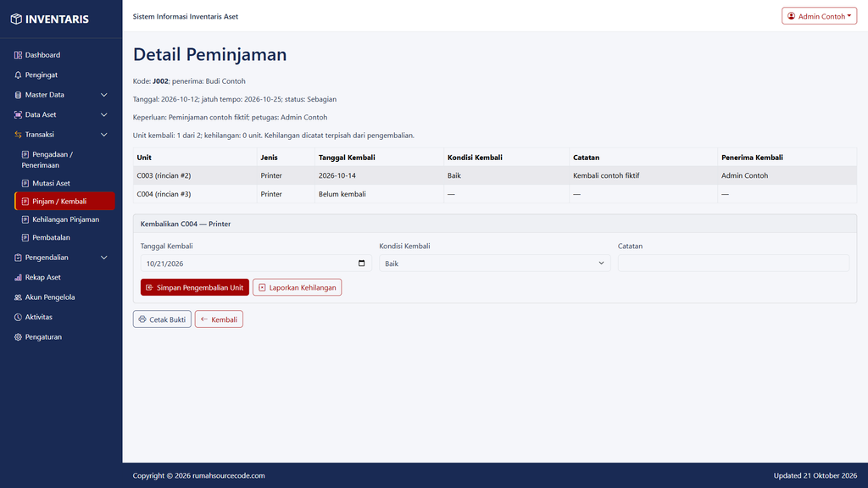Open Akun Pengelola menu item
The width and height of the screenshot is (868, 488).
(64, 297)
